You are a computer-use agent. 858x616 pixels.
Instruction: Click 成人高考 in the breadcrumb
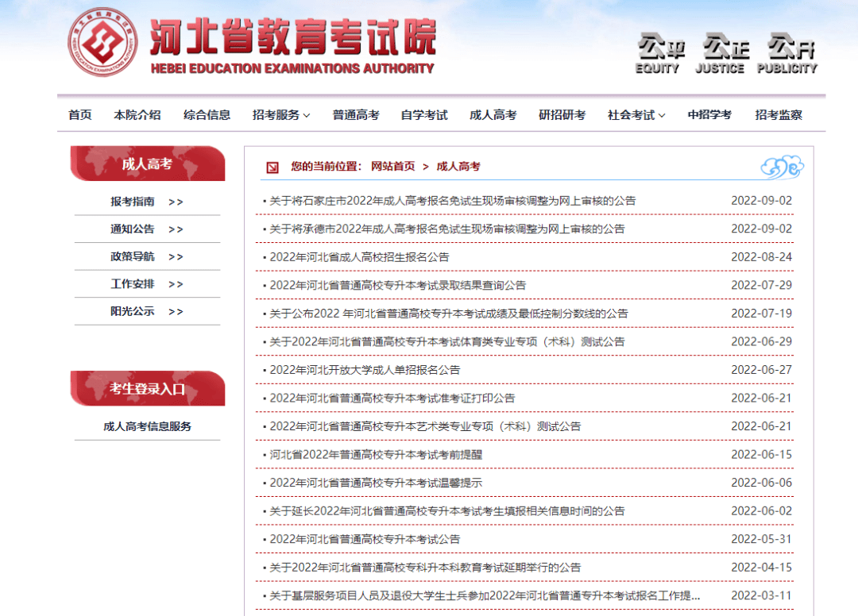[x=458, y=166]
